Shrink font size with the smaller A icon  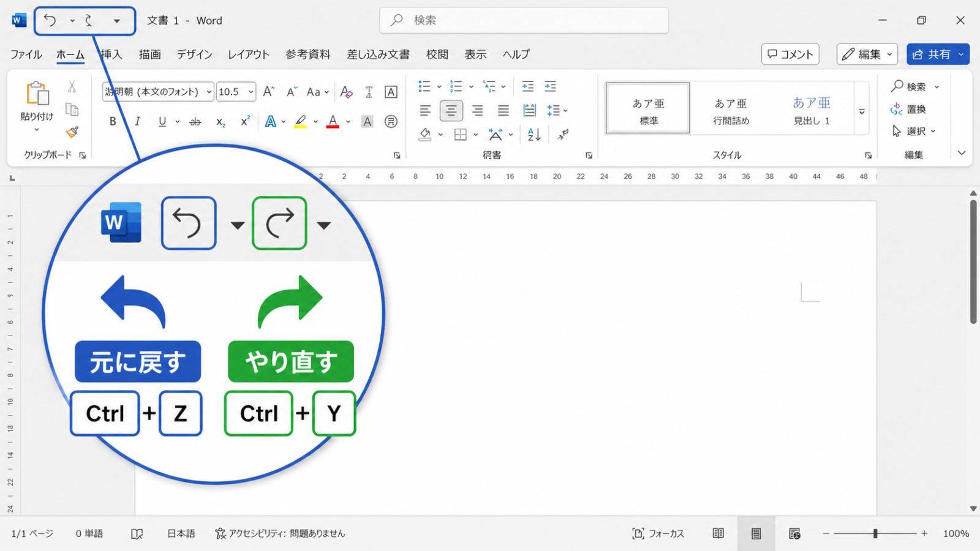292,92
